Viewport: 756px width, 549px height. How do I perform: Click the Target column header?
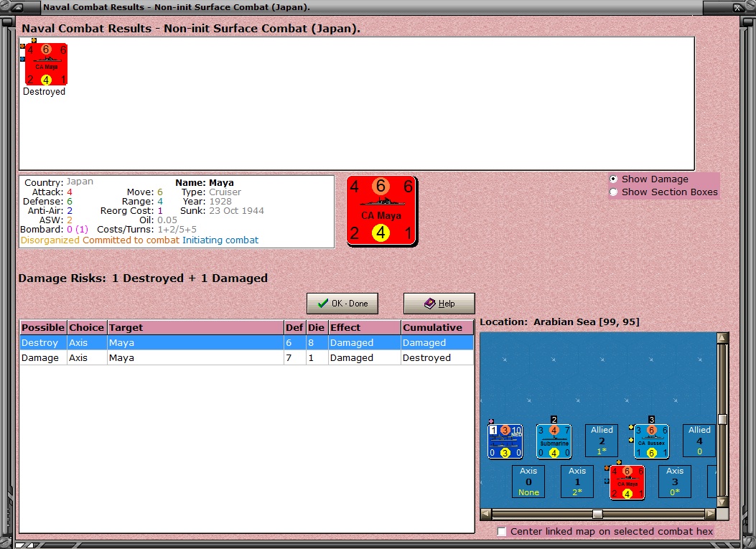[x=195, y=327]
